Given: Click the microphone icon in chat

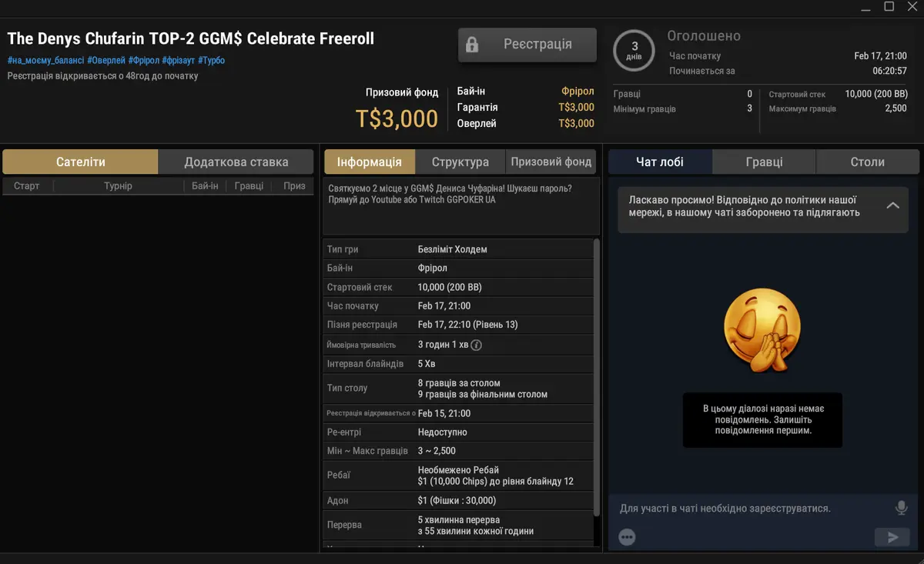Looking at the screenshot, I should (x=901, y=508).
